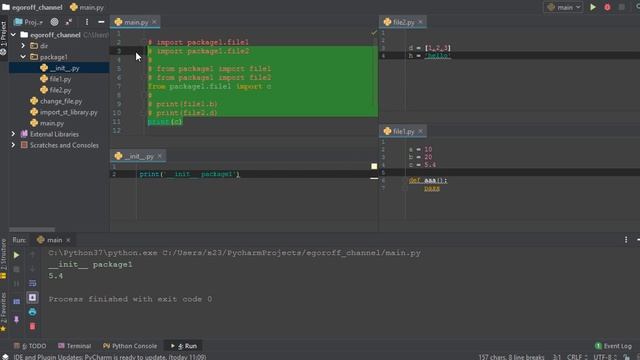The image size is (640, 360).
Task: Collapse the package1 folder
Action: pos(23,57)
